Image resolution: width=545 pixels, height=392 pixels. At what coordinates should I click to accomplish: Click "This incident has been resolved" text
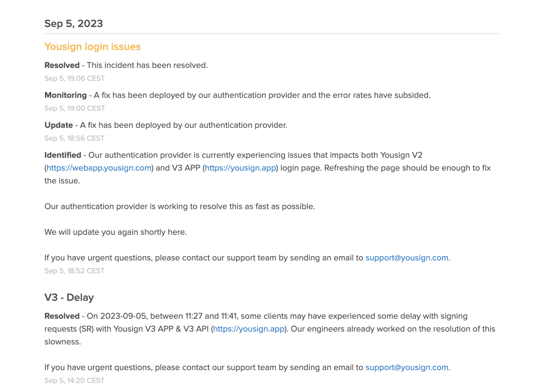(147, 65)
